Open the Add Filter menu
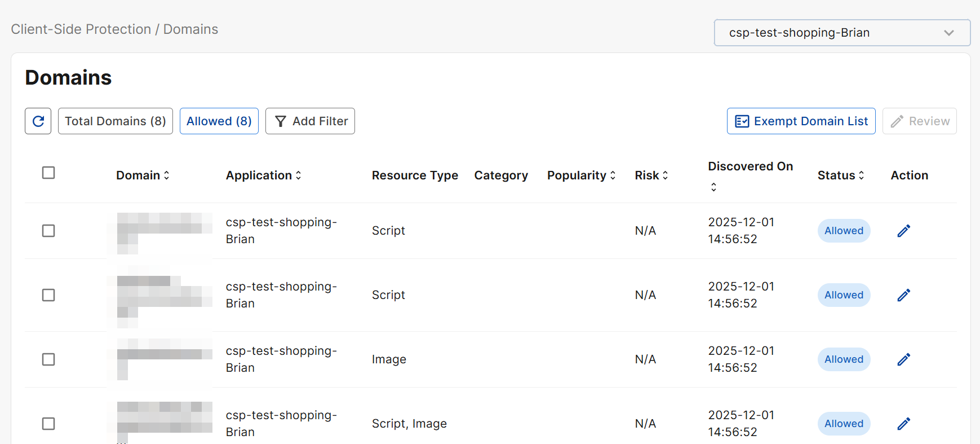The image size is (980, 444). click(x=310, y=121)
